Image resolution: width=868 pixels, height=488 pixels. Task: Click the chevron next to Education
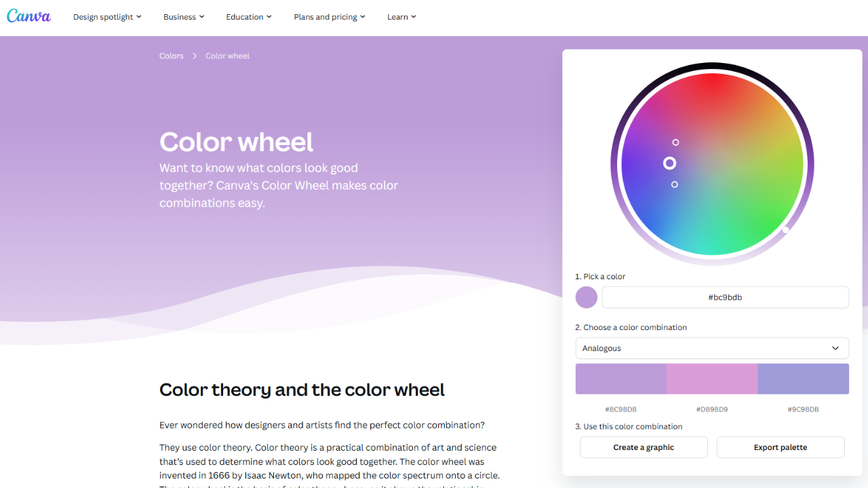269,17
